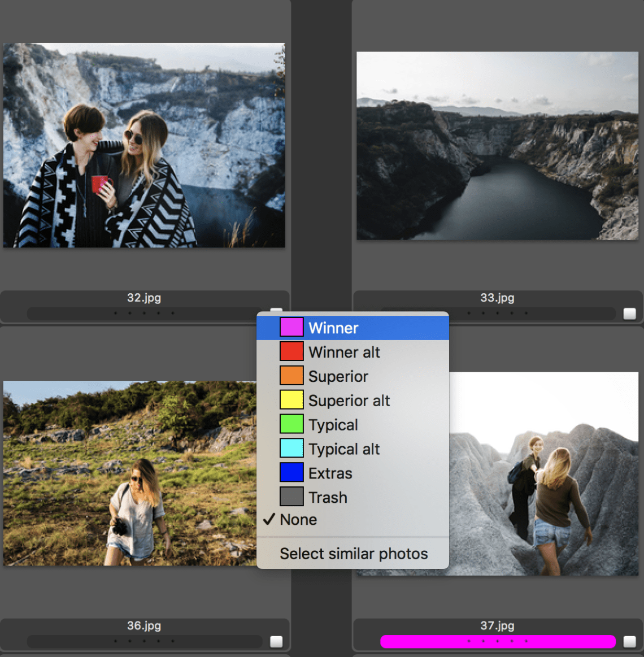The height and width of the screenshot is (657, 644).
Task: Click the cyan swatch beside Typical alt
Action: 290,449
